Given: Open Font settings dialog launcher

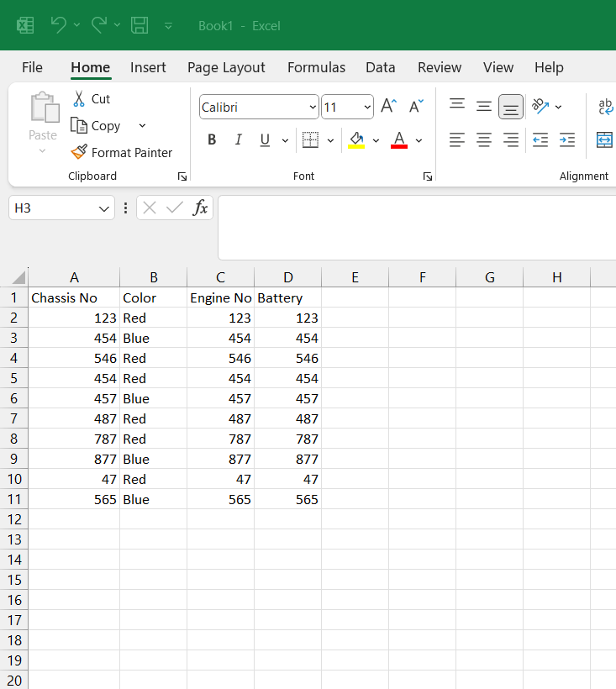Looking at the screenshot, I should [428, 176].
